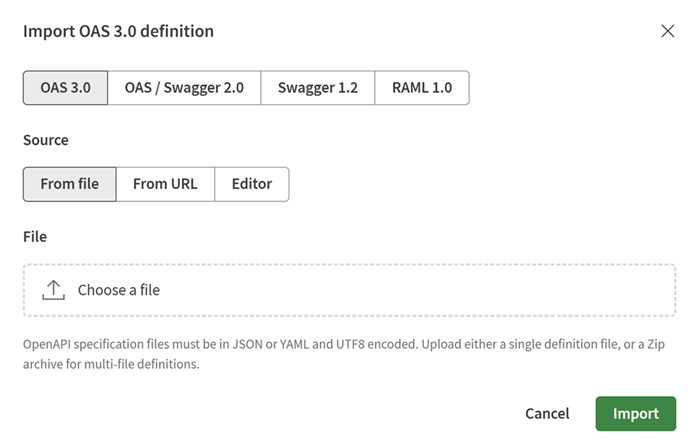Pick the RAML 1.0 format option
Screen dimensions: 700x446
click(422, 88)
